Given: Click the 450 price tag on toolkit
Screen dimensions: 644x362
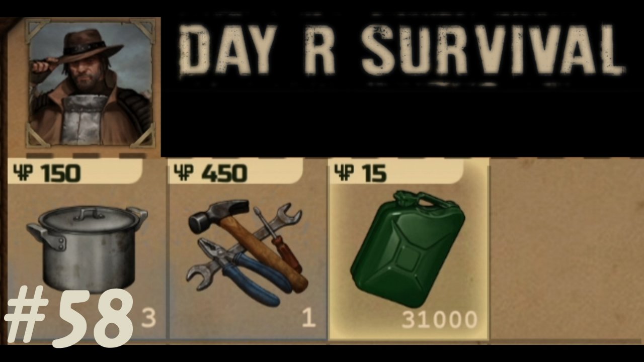Looking at the screenshot, I should [x=224, y=174].
